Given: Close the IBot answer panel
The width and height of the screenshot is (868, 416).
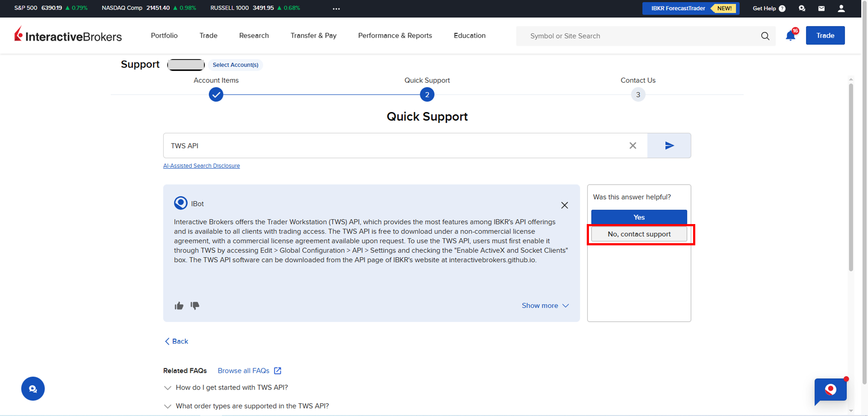Looking at the screenshot, I should click(x=564, y=205).
